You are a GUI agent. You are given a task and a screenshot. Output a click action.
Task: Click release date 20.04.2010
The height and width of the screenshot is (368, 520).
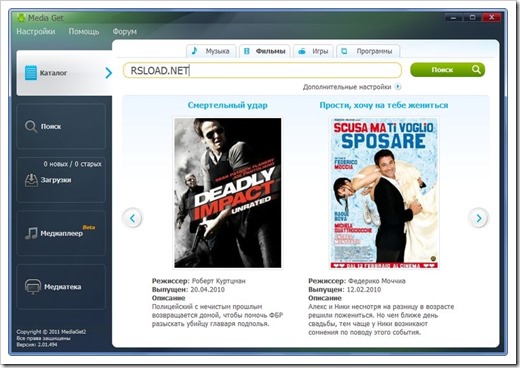pyautogui.click(x=207, y=290)
